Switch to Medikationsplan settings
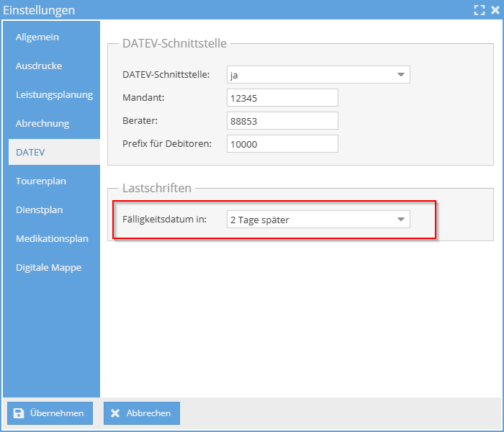This screenshot has height=432, width=504. coord(52,238)
